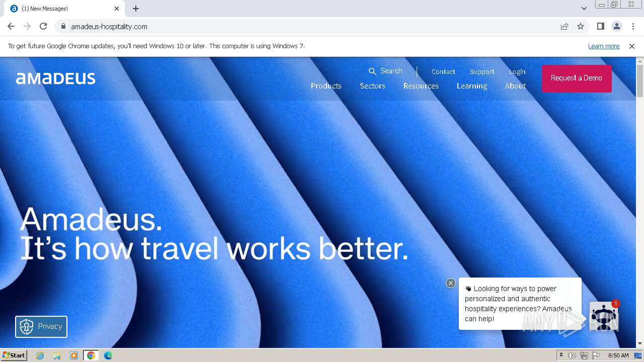Show hidden system tray icons
Image resolution: width=644 pixels, height=362 pixels.
point(561,355)
